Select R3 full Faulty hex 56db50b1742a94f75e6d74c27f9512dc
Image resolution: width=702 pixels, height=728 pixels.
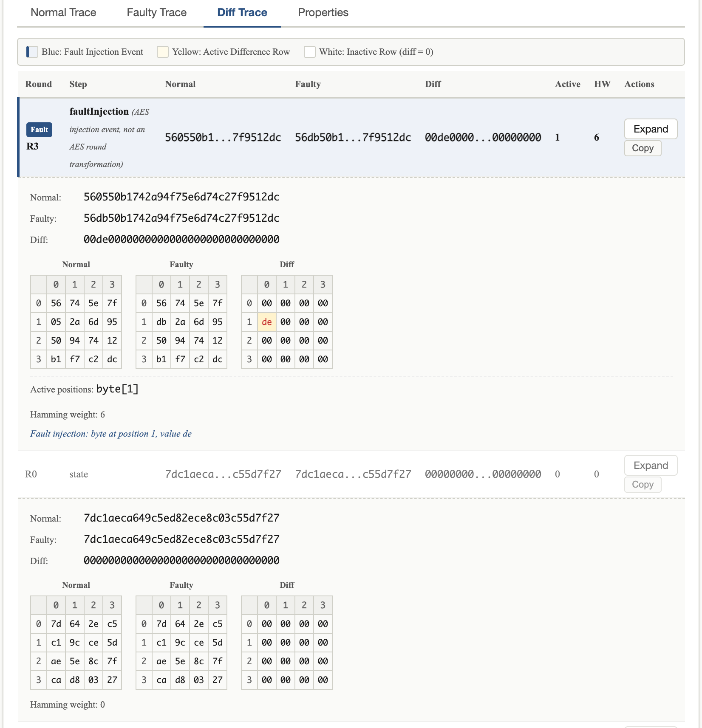[181, 218]
